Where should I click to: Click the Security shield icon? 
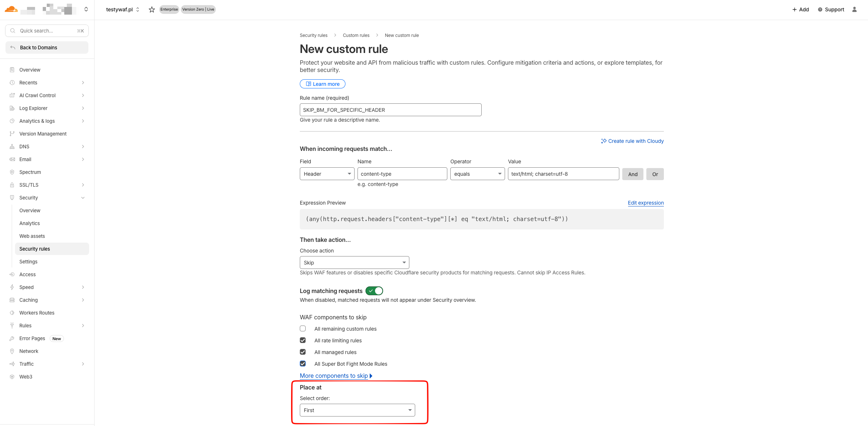point(12,198)
